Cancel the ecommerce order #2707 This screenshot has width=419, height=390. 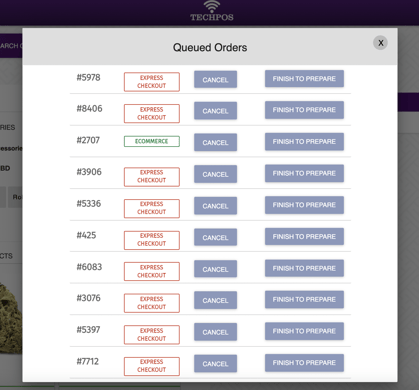coord(215,142)
